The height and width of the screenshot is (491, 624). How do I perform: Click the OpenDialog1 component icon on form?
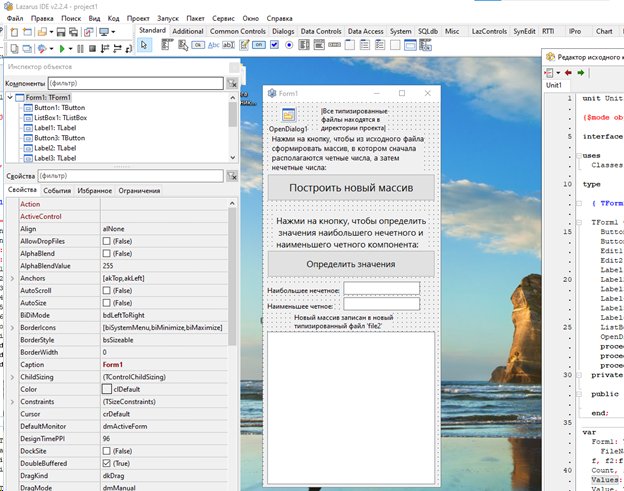(x=288, y=116)
